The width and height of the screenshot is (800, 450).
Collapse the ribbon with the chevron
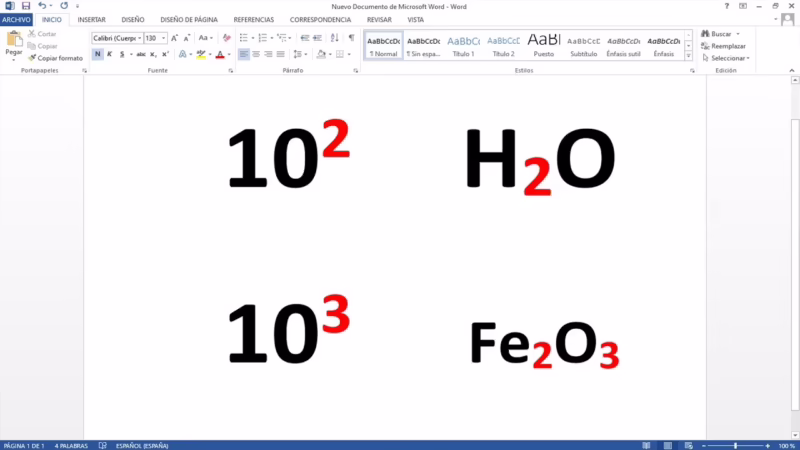tap(791, 70)
